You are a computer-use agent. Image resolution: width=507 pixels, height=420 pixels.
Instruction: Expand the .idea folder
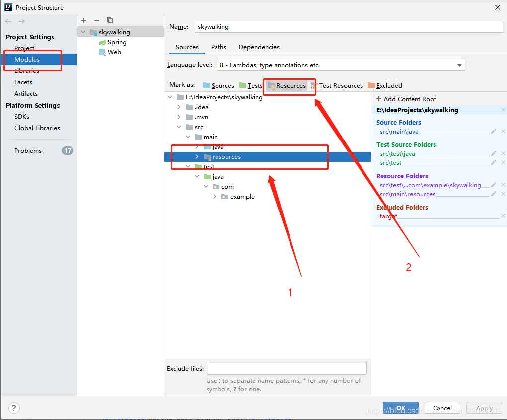tap(179, 107)
